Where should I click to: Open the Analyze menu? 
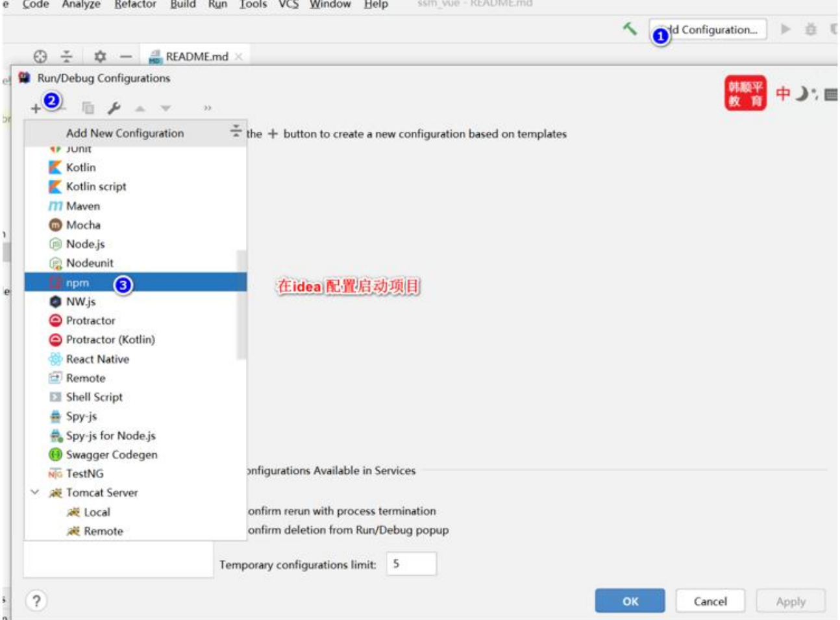[81, 4]
